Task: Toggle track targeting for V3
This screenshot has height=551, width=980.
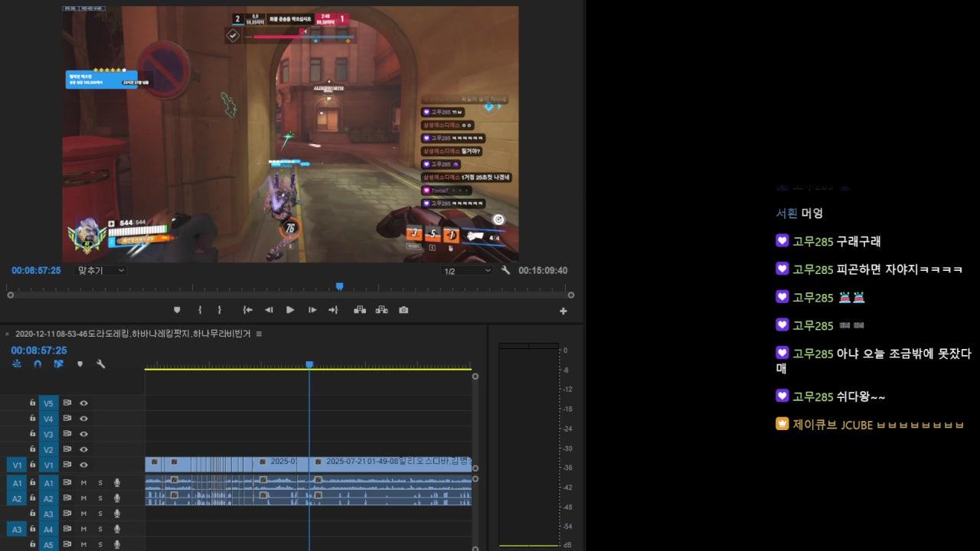Action: [x=49, y=434]
